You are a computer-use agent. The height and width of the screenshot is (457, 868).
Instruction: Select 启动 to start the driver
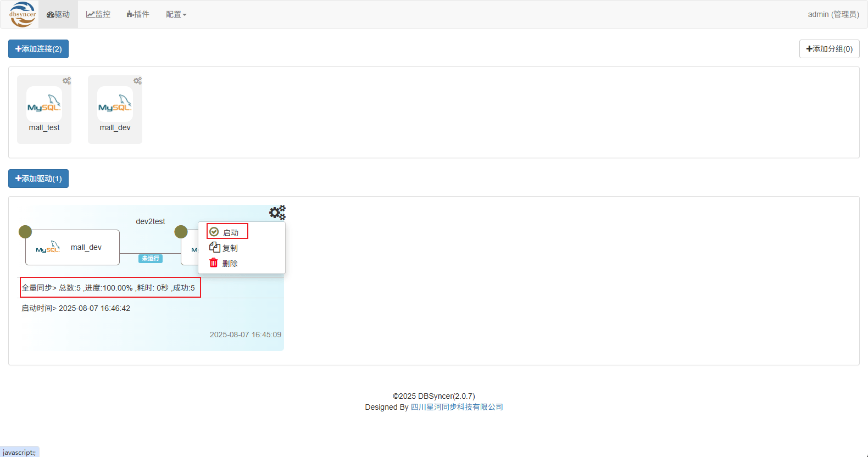pos(227,232)
